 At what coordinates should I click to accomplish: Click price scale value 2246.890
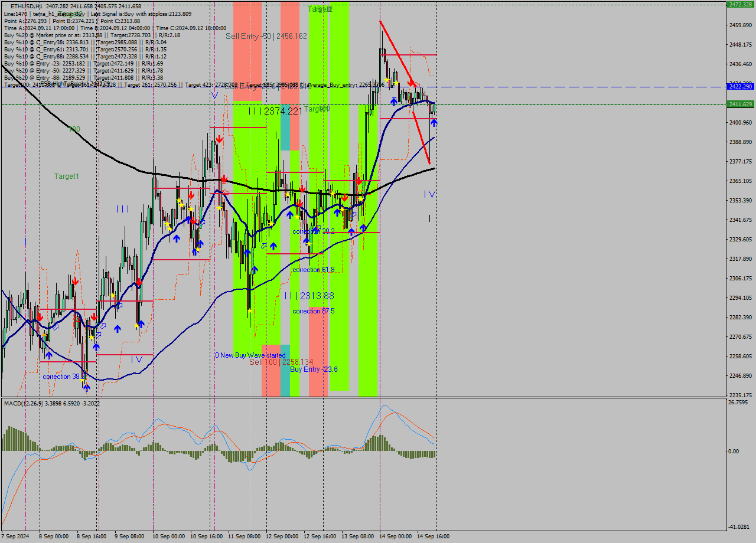(x=740, y=376)
